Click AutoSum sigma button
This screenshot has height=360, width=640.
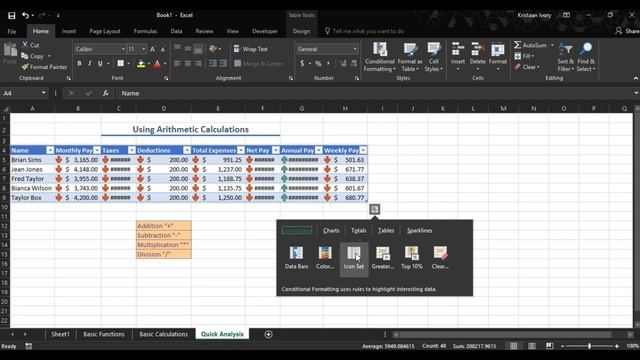pos(531,45)
